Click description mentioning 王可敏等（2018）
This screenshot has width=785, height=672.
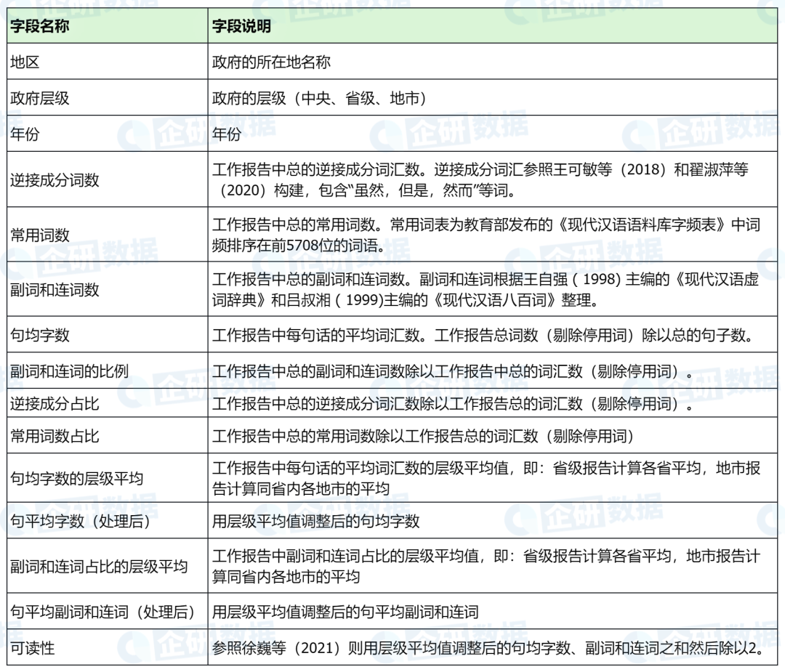(493, 179)
